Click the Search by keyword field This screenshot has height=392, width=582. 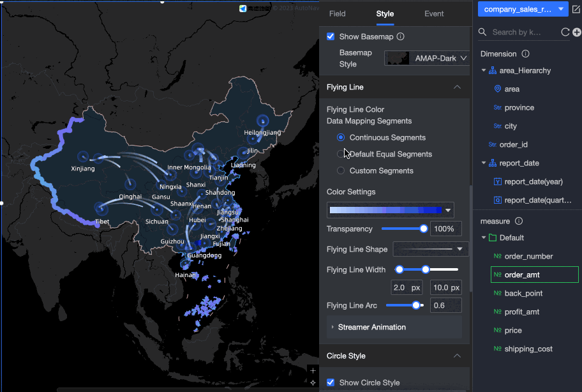pos(524,33)
